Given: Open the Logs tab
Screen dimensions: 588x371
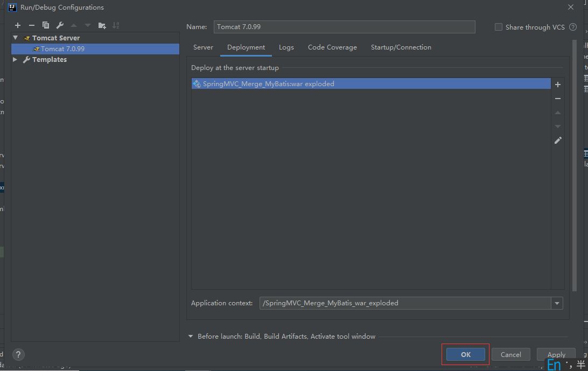Looking at the screenshot, I should coord(286,47).
